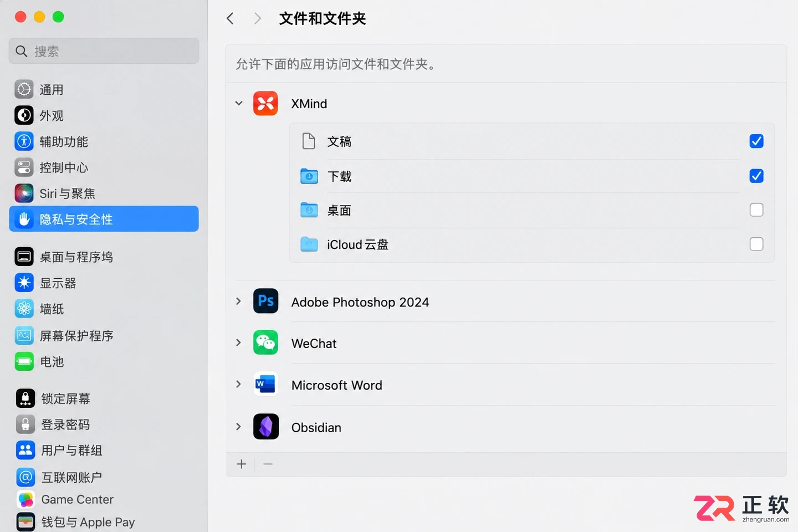The height and width of the screenshot is (532, 798).
Task: Click the Adobe Photoshop 2024 icon
Action: pos(266,301)
